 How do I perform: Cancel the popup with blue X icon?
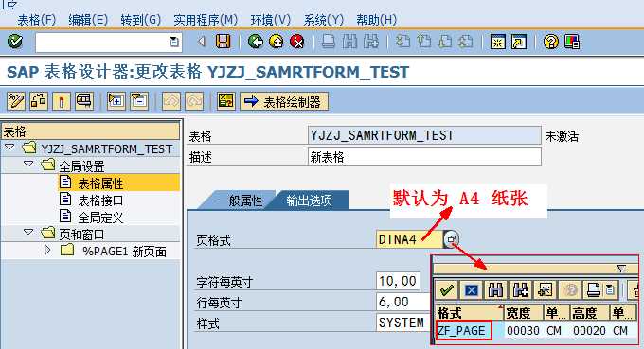pos(471,290)
